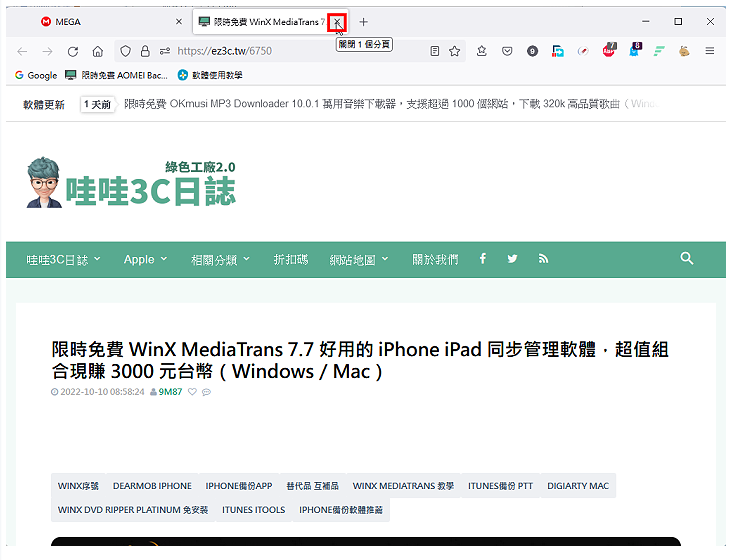Select the IPHONE備份軟體推薦 tag

click(341, 510)
